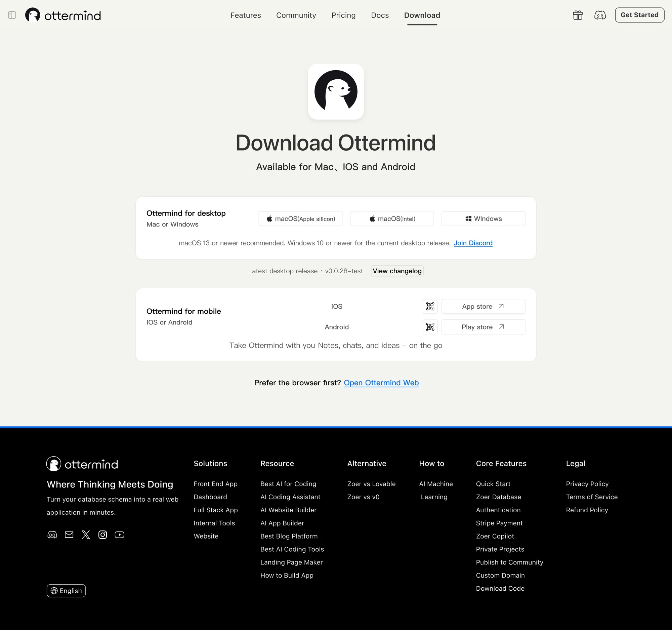Toggle the sidebar panel icon
This screenshot has height=630, width=672.
click(x=12, y=15)
